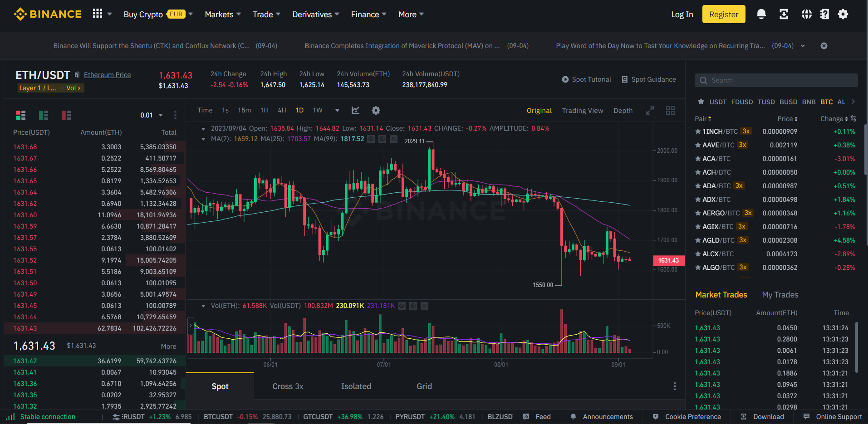
Task: Click Log In
Action: tap(682, 15)
